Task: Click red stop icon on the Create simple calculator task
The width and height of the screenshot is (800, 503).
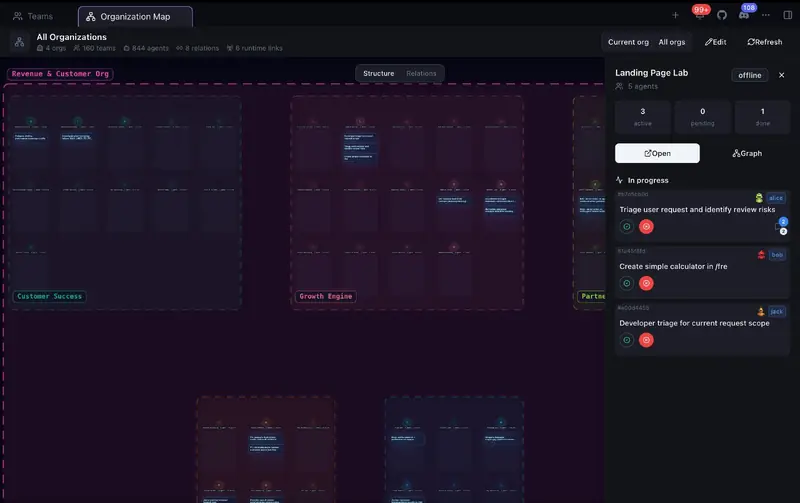Action: click(x=646, y=283)
